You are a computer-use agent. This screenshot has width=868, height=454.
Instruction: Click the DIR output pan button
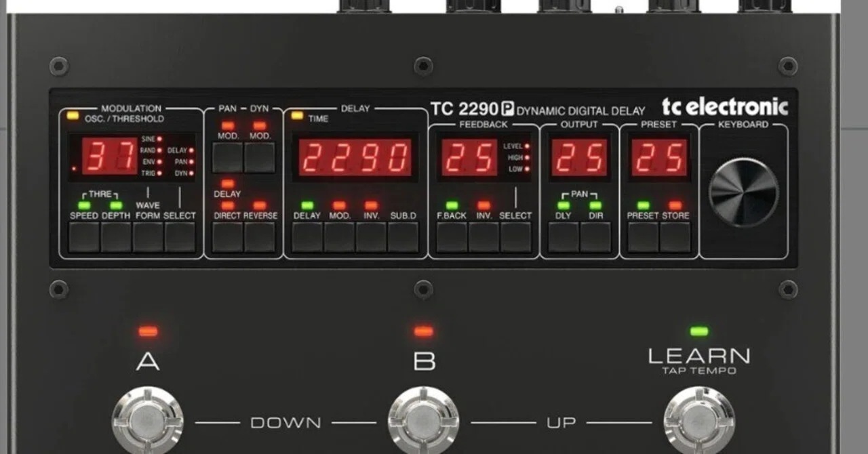(595, 236)
